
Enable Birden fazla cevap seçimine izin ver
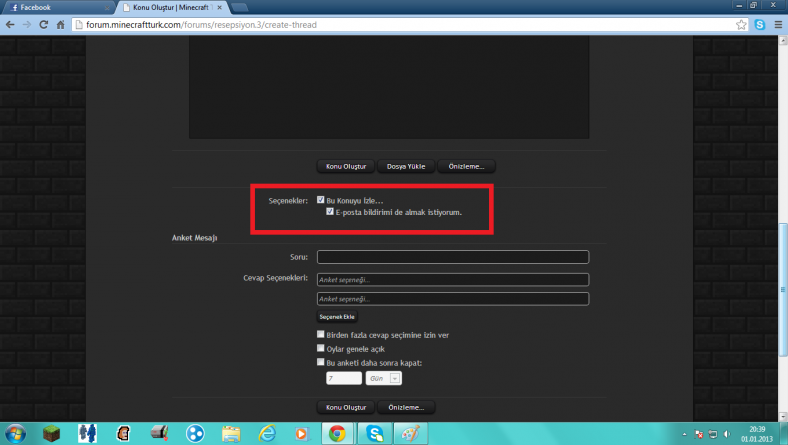click(x=321, y=334)
